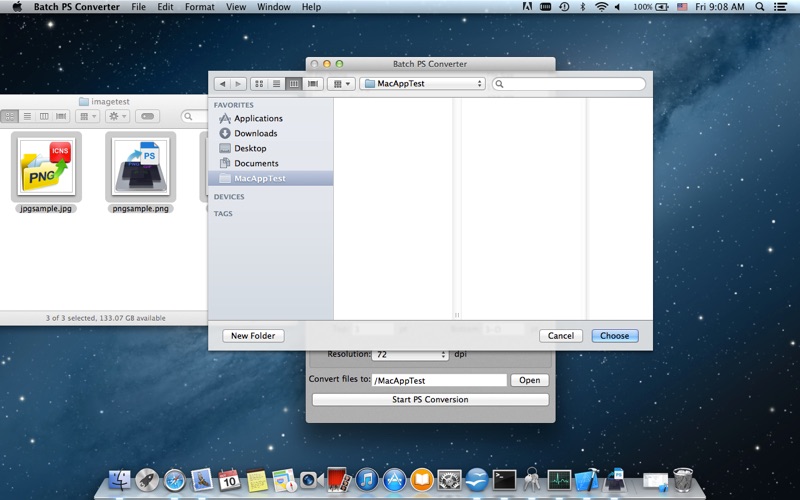Click Start PS Conversion button

pyautogui.click(x=430, y=399)
